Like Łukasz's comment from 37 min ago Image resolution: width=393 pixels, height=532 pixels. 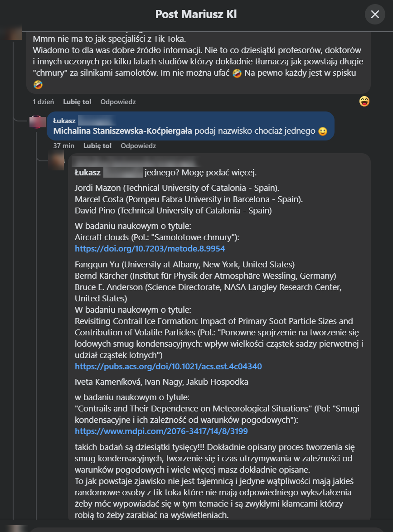pos(97,146)
